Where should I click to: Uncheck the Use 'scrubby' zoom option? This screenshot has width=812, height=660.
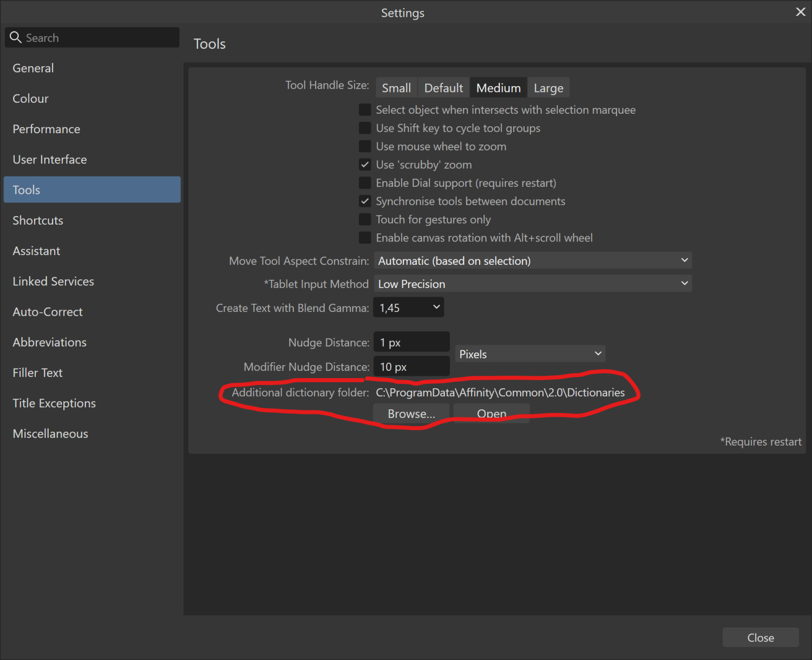[365, 165]
